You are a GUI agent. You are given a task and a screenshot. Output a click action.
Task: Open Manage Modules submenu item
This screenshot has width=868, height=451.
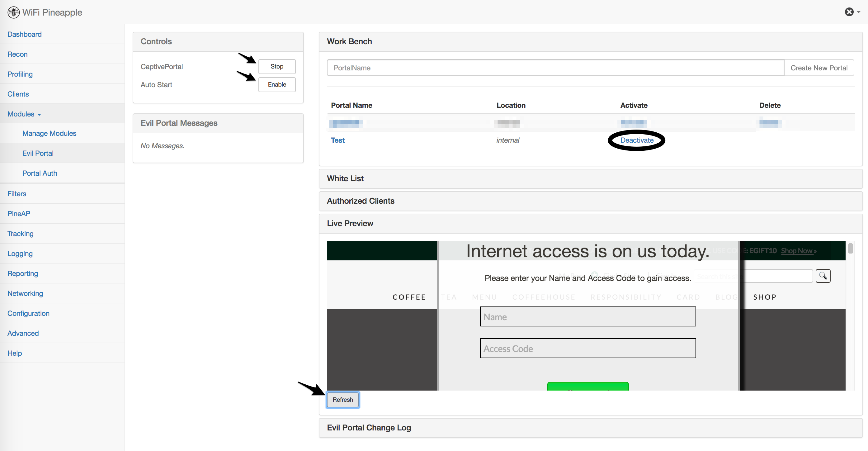click(x=49, y=133)
